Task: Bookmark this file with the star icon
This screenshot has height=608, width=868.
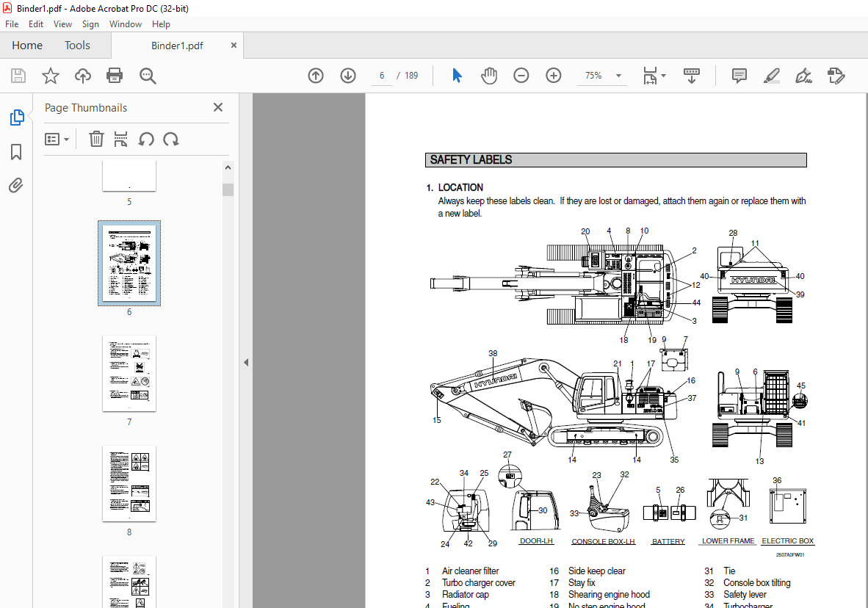Action: pyautogui.click(x=50, y=76)
